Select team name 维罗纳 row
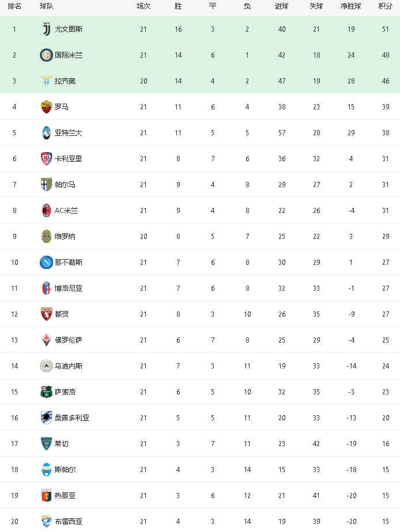 (x=65, y=237)
